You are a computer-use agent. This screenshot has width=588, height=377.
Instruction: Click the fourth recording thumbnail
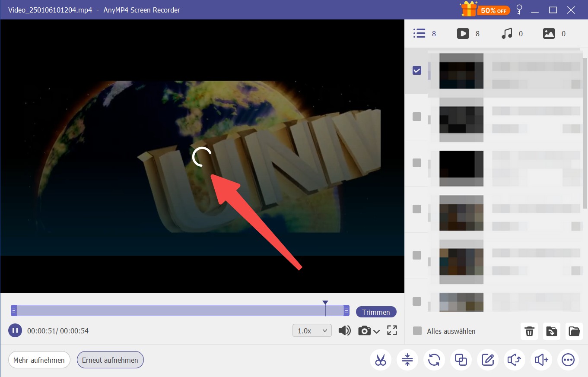click(461, 213)
